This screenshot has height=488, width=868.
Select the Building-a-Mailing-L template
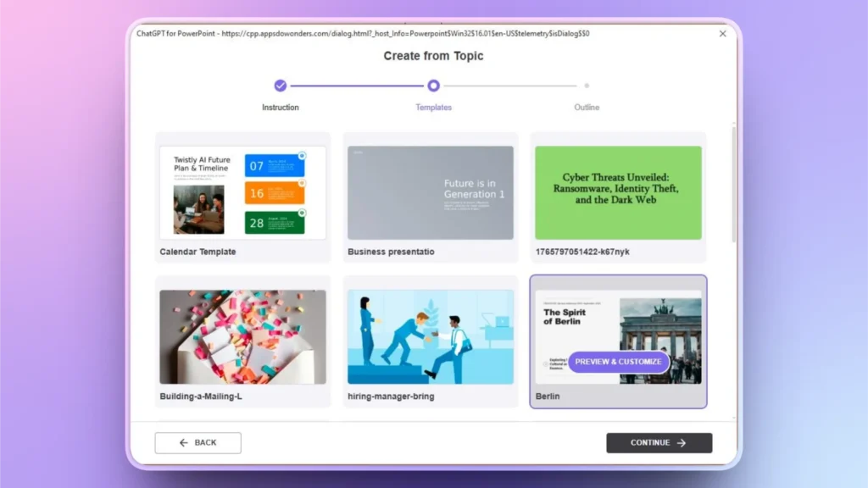tap(242, 339)
